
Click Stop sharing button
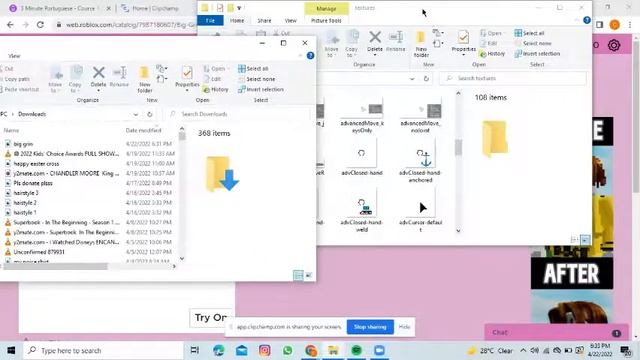tap(370, 327)
